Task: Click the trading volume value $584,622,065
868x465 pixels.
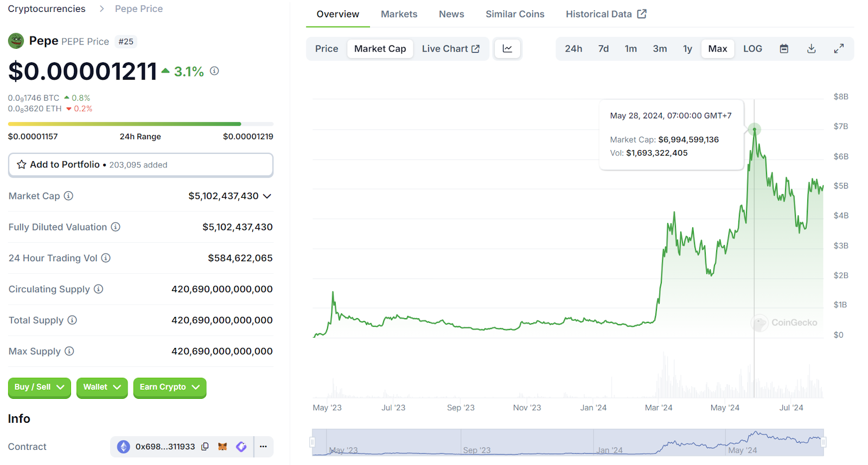Action: (x=240, y=258)
